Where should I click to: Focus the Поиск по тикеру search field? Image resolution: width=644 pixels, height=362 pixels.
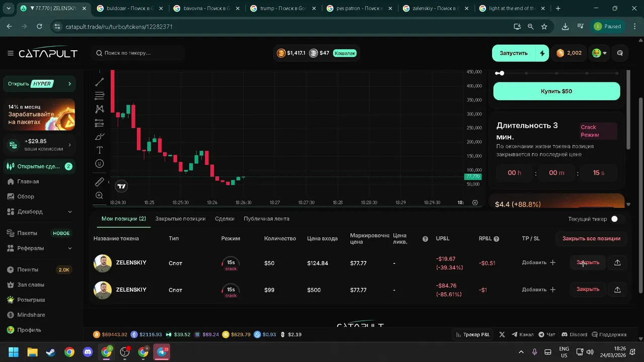(x=138, y=53)
